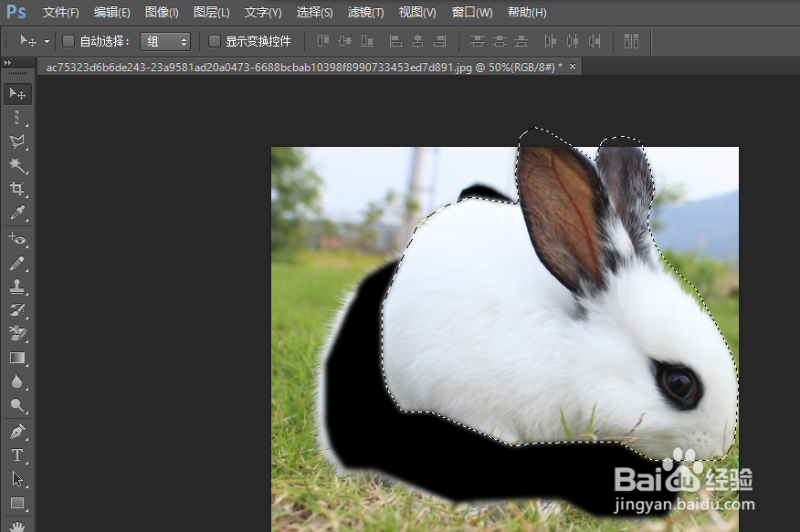Viewport: 800px width, 532px height.
Task: Select the Gradient tool
Action: click(17, 358)
